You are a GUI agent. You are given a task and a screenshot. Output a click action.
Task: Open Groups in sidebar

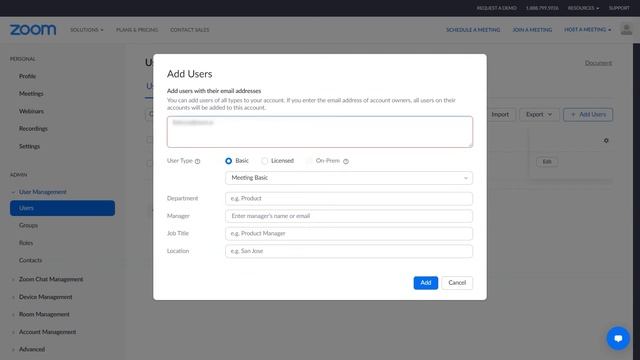pyautogui.click(x=28, y=225)
